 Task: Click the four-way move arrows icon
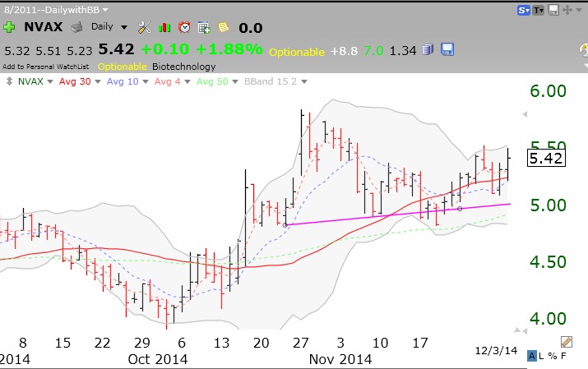[567, 10]
